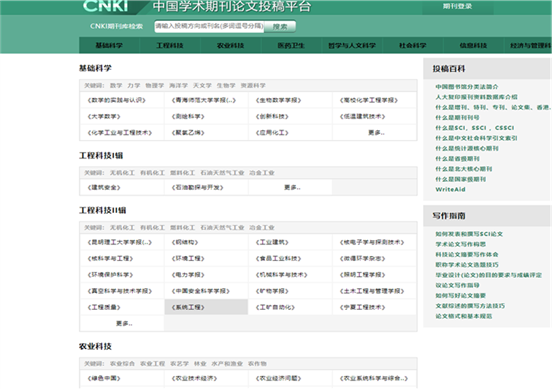Open the 《生物数学学报》 journal link

tap(278, 100)
